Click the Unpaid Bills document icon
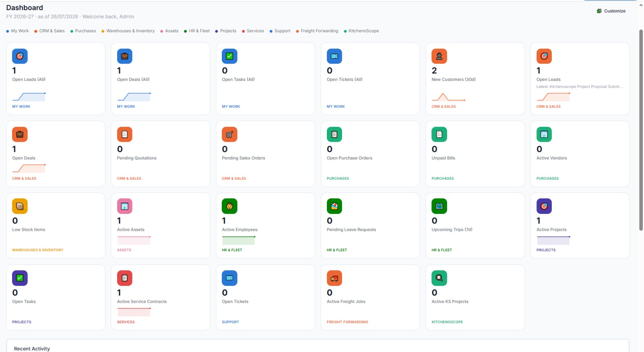 [439, 135]
